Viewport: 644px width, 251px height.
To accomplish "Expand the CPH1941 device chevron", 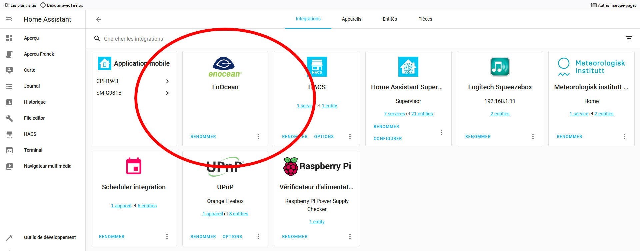I will coord(167,81).
